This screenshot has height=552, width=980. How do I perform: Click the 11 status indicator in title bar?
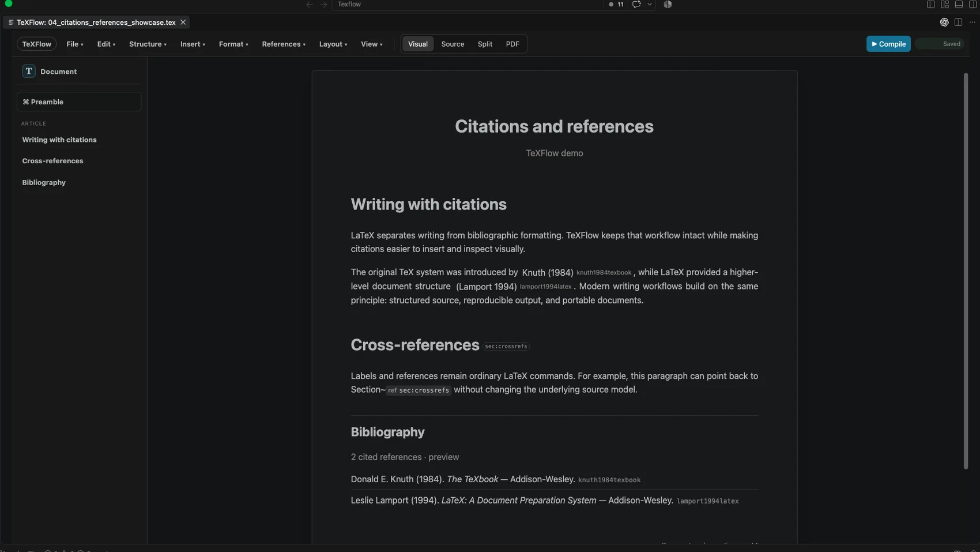(x=616, y=4)
